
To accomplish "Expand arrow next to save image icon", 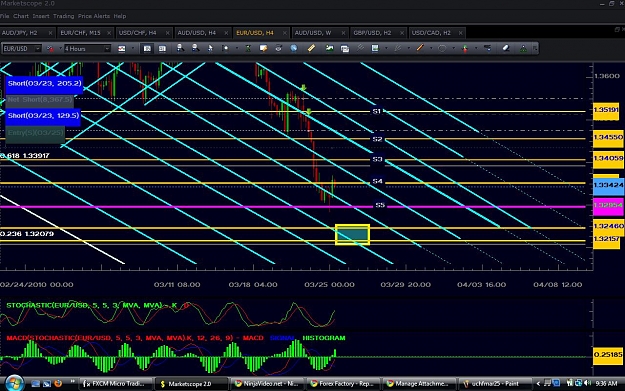I will [x=387, y=48].
